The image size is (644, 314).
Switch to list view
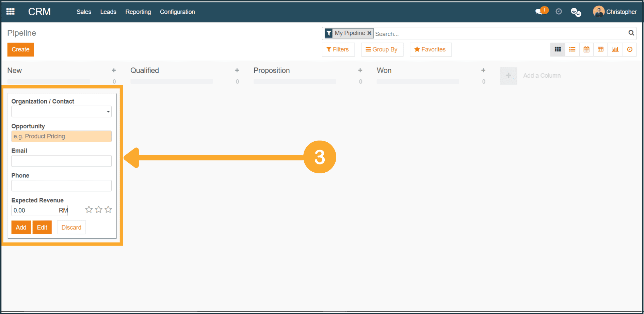[572, 49]
